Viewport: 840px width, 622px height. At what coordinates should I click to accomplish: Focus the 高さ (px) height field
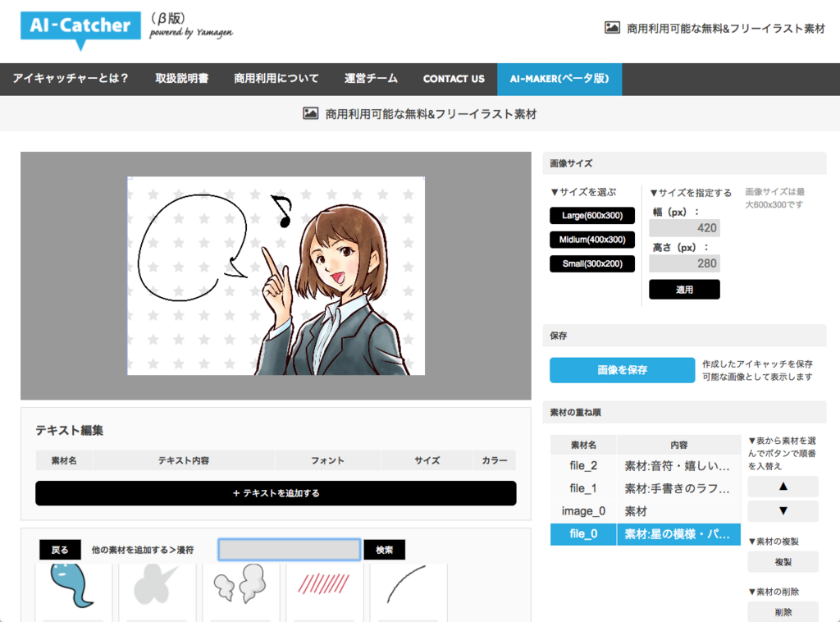[x=684, y=263]
